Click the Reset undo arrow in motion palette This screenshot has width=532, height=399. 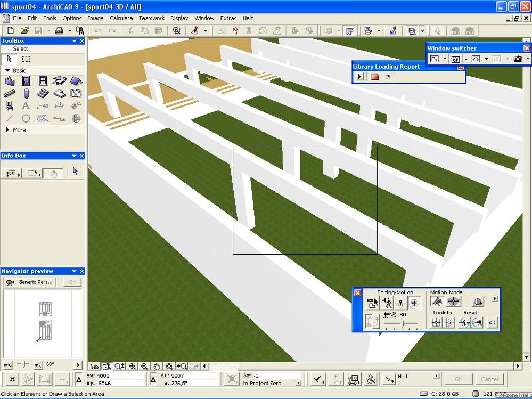click(492, 322)
